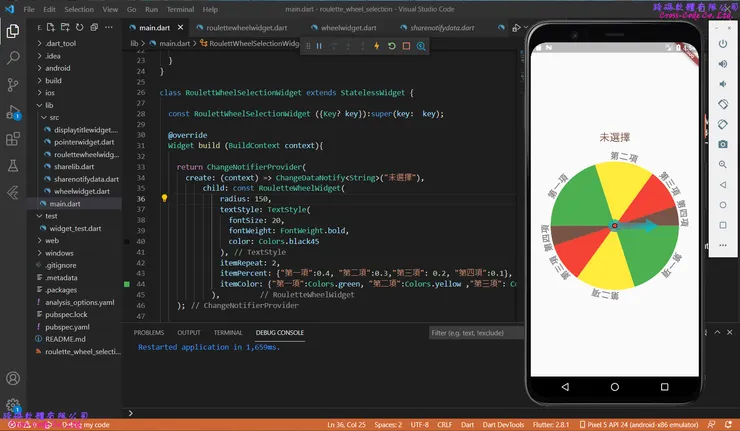Click the Flutter hot reload lightning icon
Viewport: 740px width, 431px height.
(376, 46)
